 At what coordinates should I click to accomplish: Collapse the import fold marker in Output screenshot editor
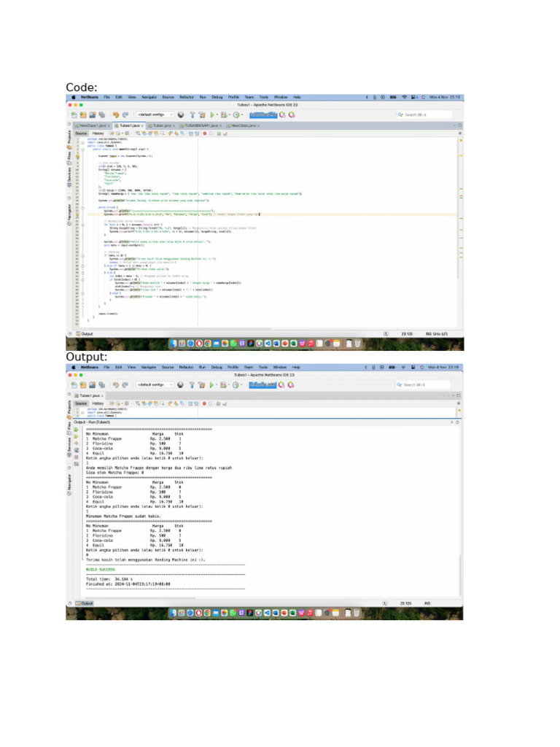coord(83,413)
